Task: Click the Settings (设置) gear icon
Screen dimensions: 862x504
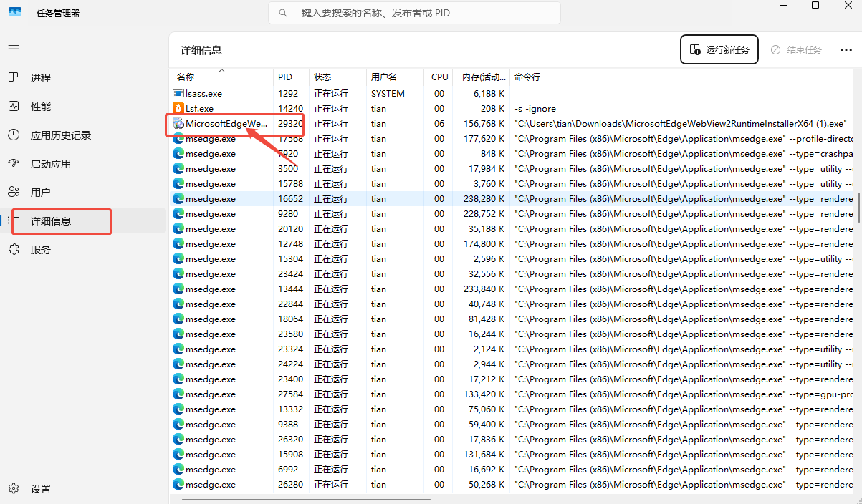Action: [x=14, y=488]
